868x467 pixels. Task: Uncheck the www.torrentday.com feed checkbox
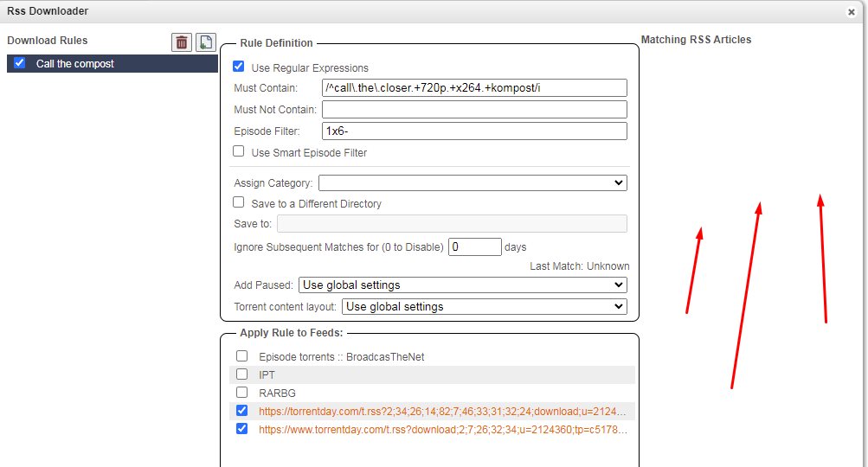(x=242, y=429)
